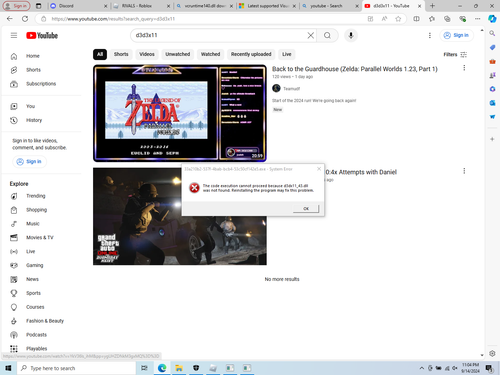Click Sign in button at top right
This screenshot has height=375, width=500.
coord(456,35)
